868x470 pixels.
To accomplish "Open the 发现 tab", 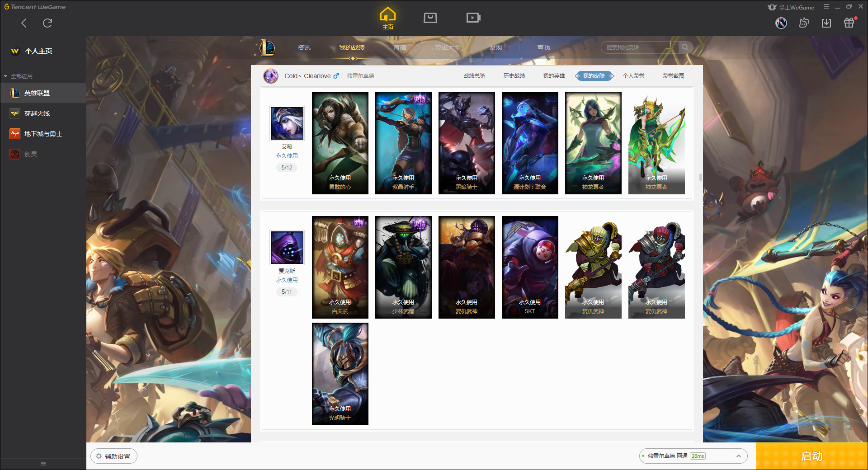I will [495, 47].
